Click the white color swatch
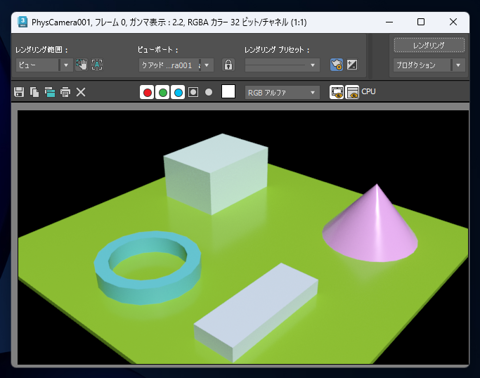480x378 pixels. click(228, 92)
